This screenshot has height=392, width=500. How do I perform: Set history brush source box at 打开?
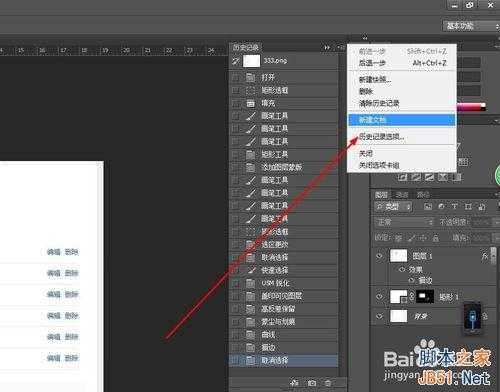coord(236,77)
